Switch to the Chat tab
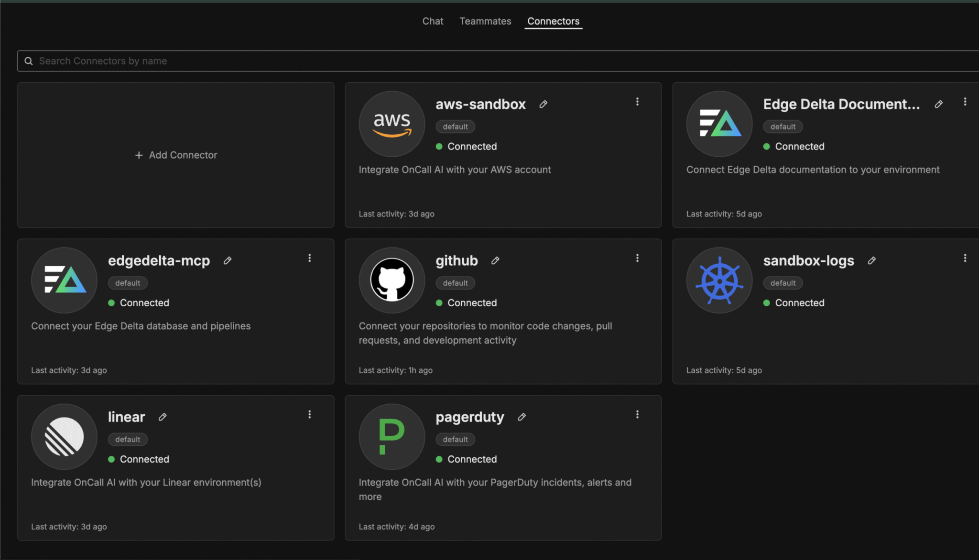This screenshot has width=979, height=560. pyautogui.click(x=433, y=21)
